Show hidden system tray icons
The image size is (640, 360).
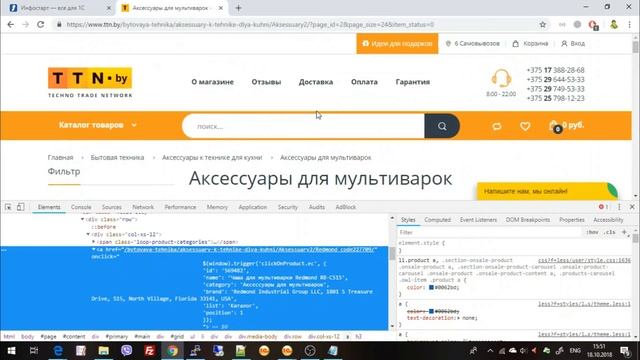[490, 351]
